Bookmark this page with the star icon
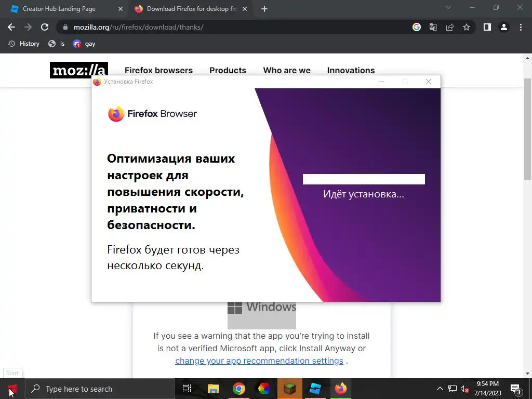Viewport: 532px width, 399px height. coord(467,27)
